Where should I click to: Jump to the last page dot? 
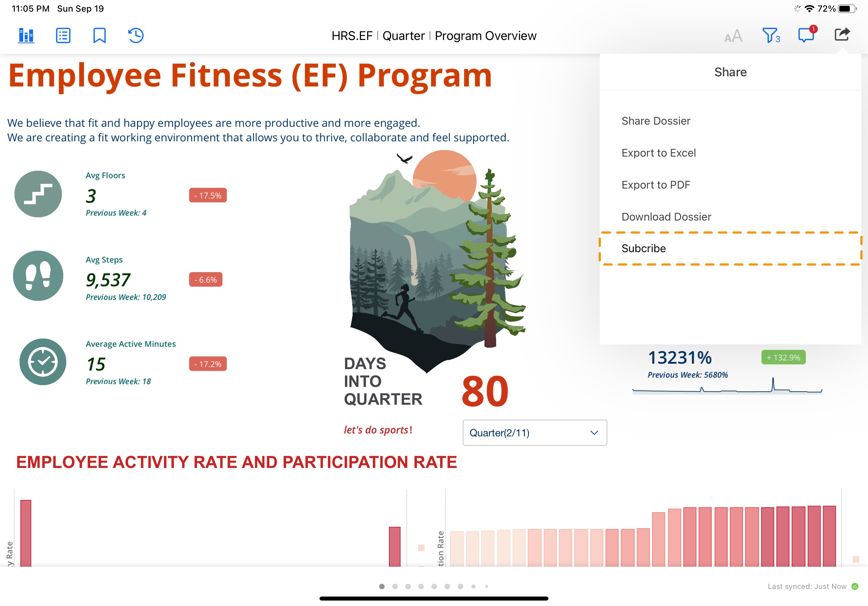click(x=486, y=586)
